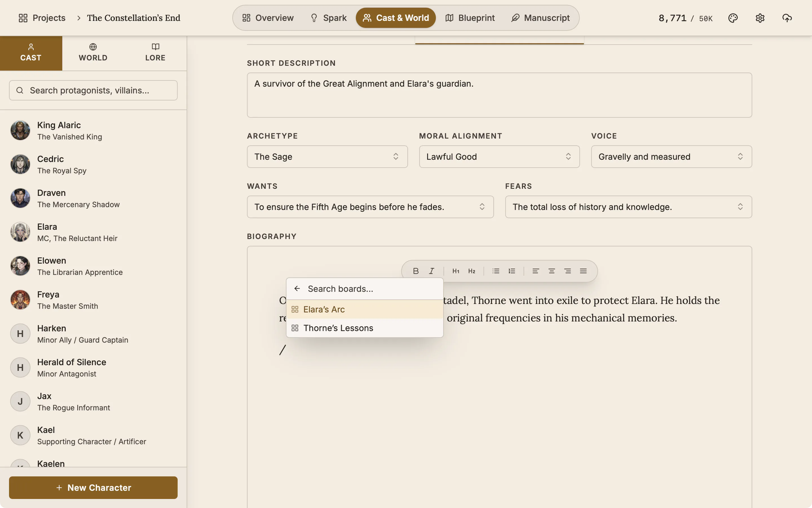This screenshot has height=508, width=812.
Task: Open the Voice dropdown
Action: tap(671, 157)
